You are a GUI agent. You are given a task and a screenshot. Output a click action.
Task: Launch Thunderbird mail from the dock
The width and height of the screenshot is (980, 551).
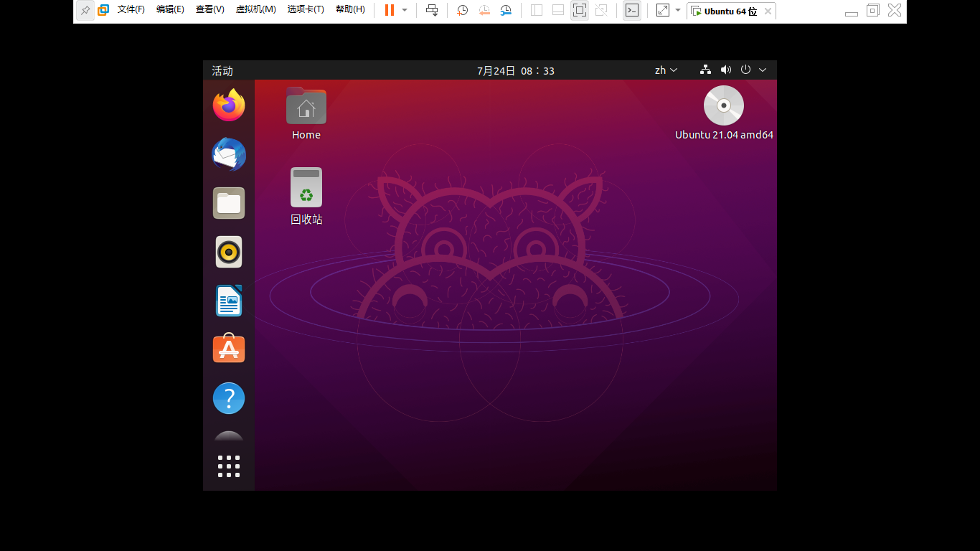pos(229,154)
